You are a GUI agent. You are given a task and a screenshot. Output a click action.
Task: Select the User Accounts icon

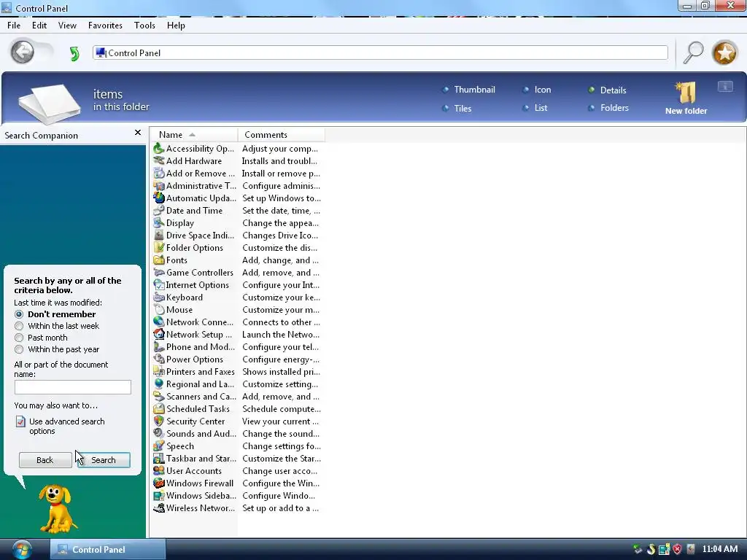point(158,470)
